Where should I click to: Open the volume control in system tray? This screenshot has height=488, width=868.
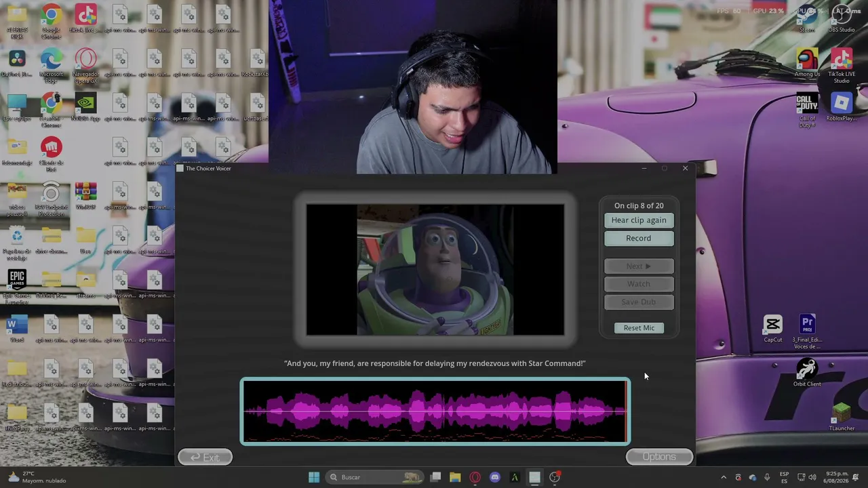tap(812, 477)
